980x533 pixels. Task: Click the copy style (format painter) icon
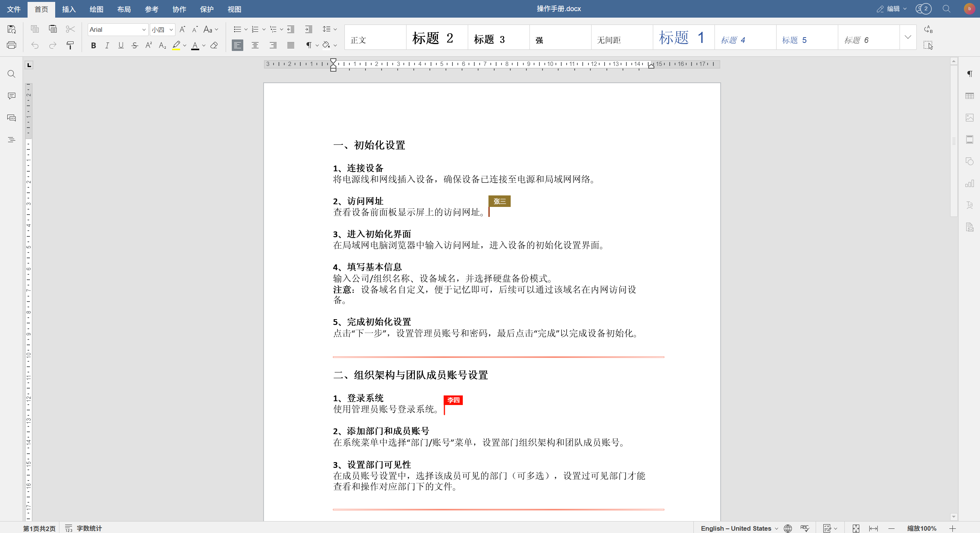coord(70,46)
